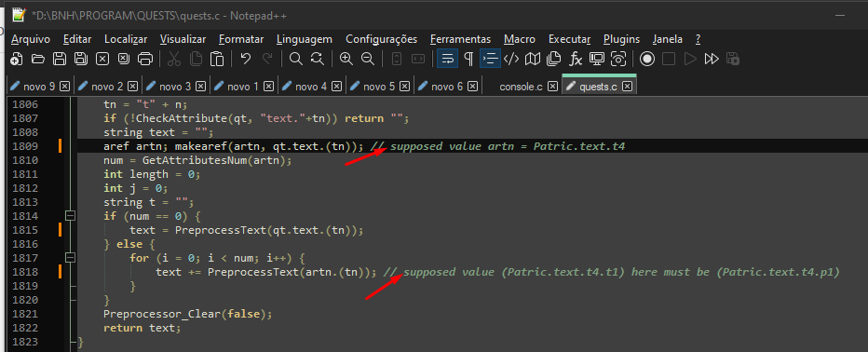
Task: Collapse the fold at line 1814
Action: [70, 215]
